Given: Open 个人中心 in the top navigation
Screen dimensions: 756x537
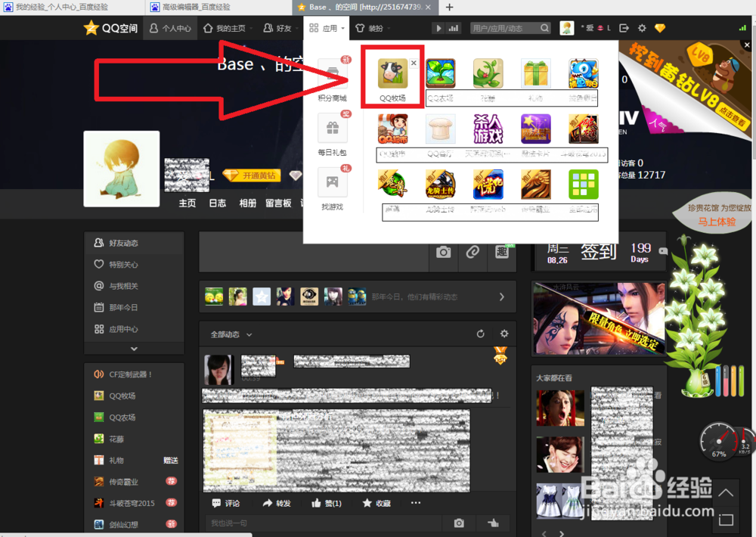Looking at the screenshot, I should tap(170, 29).
